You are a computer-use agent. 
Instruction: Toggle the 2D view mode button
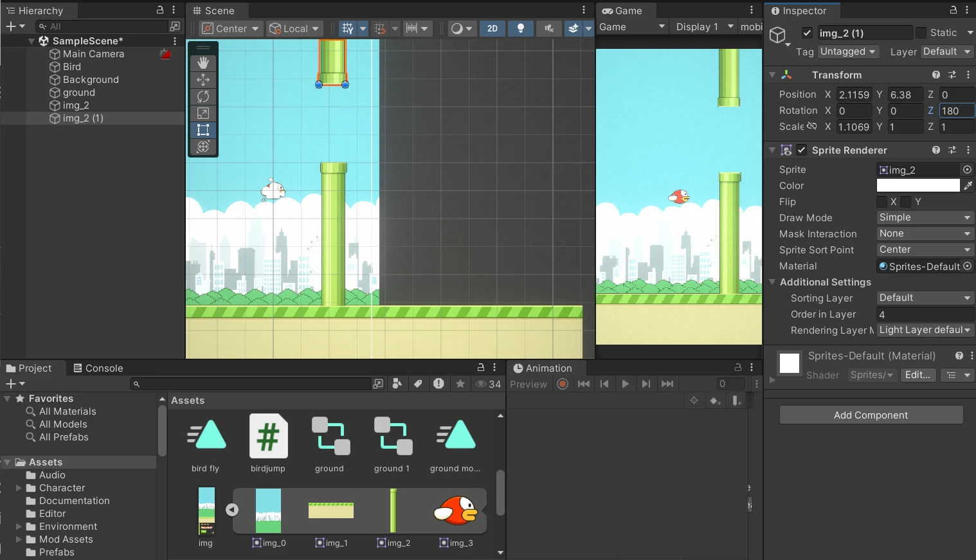point(493,28)
